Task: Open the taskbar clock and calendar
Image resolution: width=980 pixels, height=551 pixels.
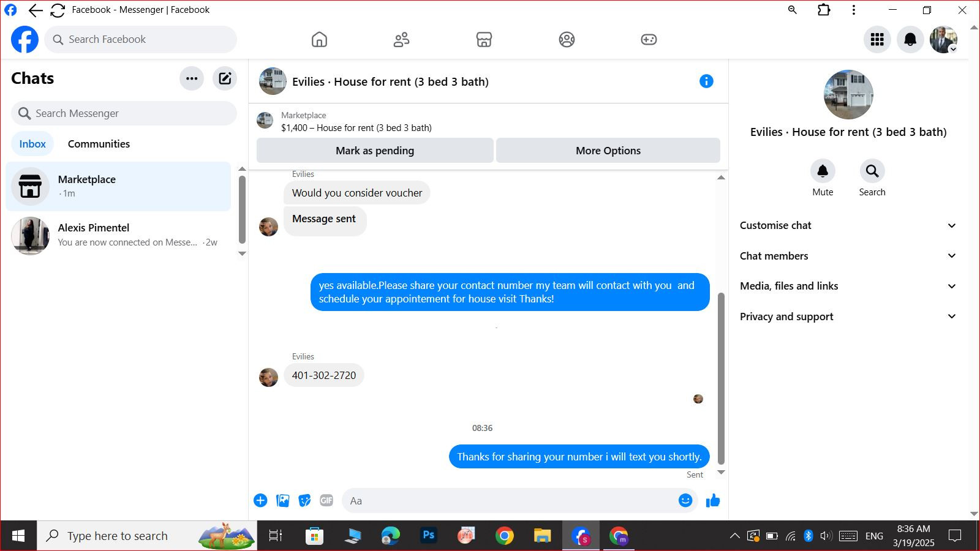Action: click(x=913, y=536)
